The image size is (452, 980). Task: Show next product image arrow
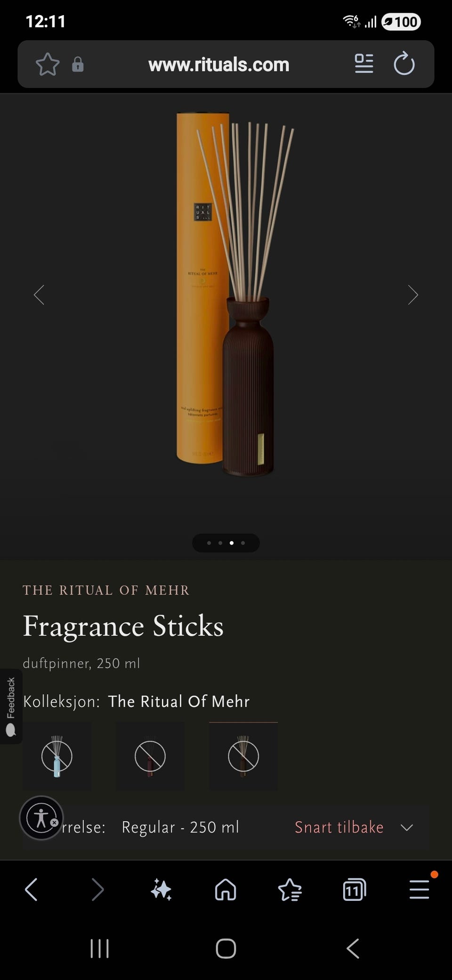[413, 295]
